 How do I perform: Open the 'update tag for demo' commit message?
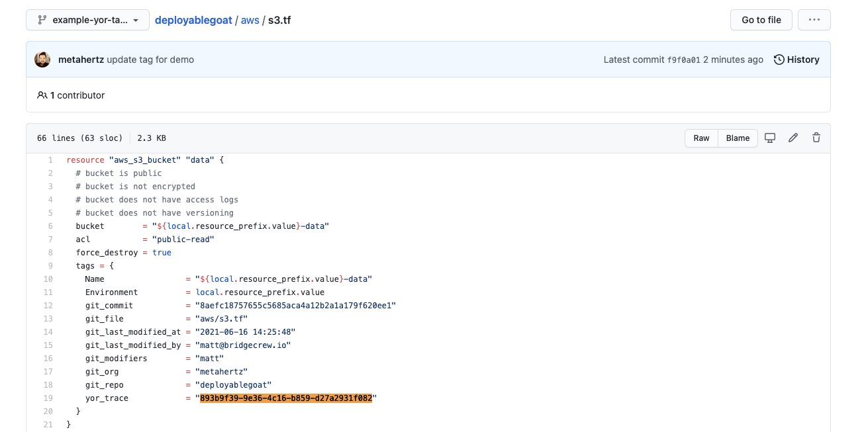pyautogui.click(x=150, y=60)
